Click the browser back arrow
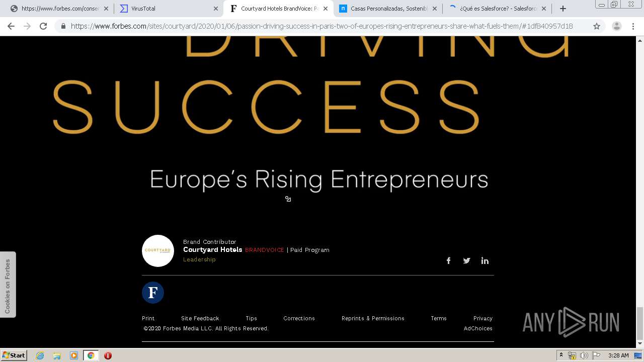 11,26
